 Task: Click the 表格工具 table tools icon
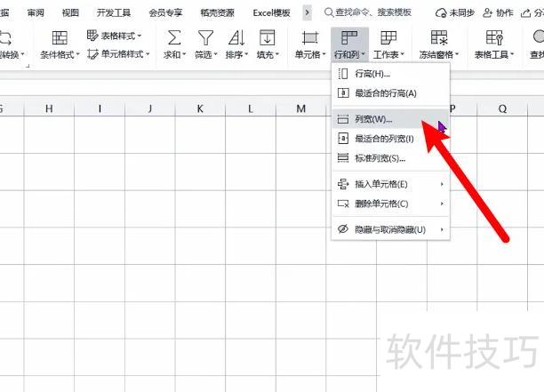pos(494,37)
